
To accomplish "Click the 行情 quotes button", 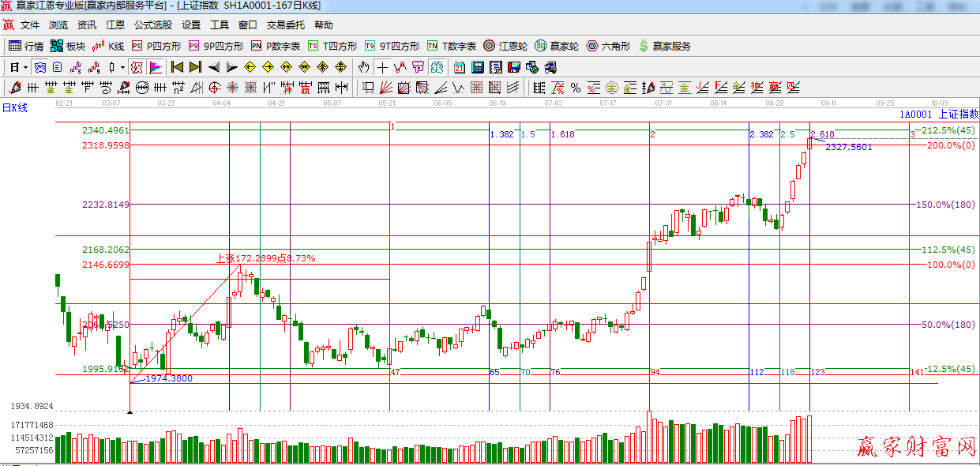I will coord(25,46).
